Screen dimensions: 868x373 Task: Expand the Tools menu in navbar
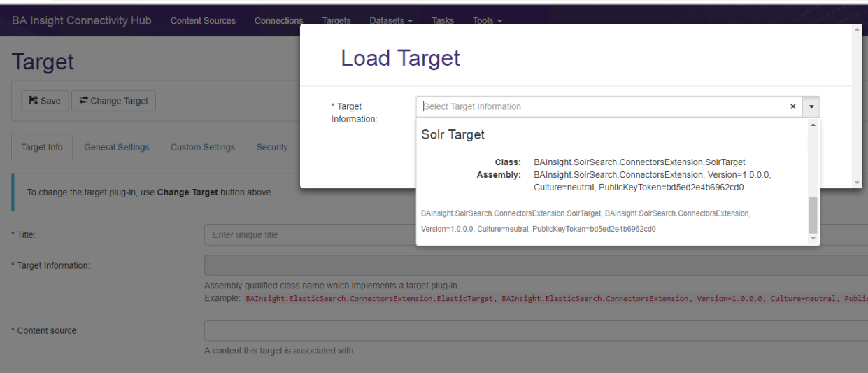(487, 21)
